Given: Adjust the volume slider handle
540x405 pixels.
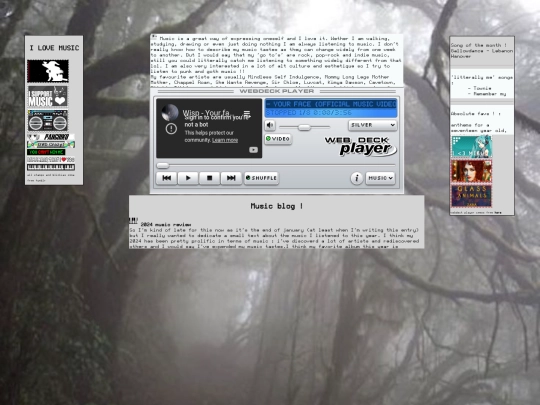Looking at the screenshot, I should (304, 127).
